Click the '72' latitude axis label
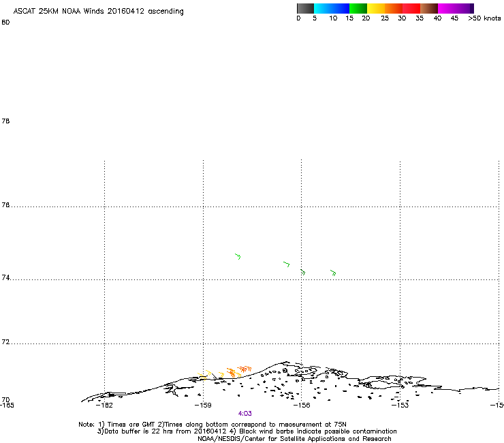504x443 pixels. click(5, 342)
